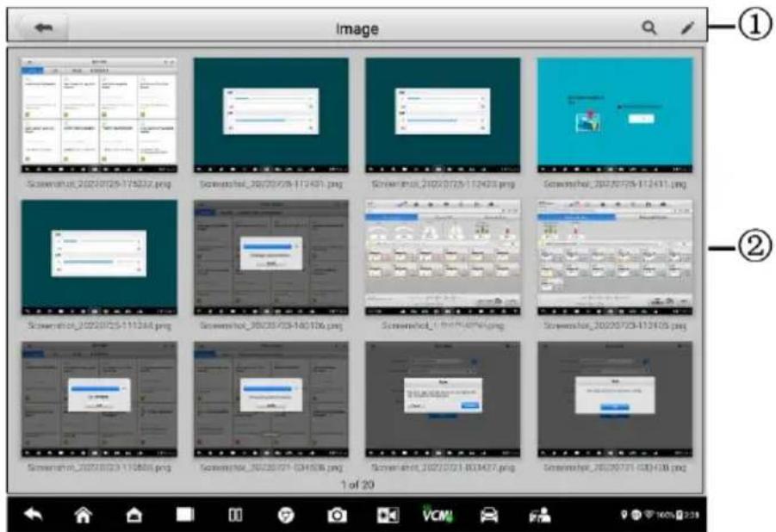Image resolution: width=776 pixels, height=532 pixels.
Task: Tap the location status icon
Action: 624,515
